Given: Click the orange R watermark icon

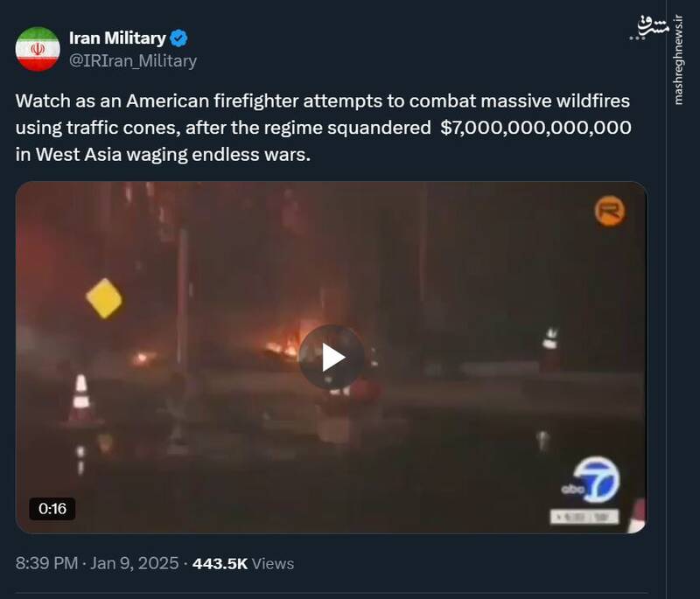Looking at the screenshot, I should point(609,211).
